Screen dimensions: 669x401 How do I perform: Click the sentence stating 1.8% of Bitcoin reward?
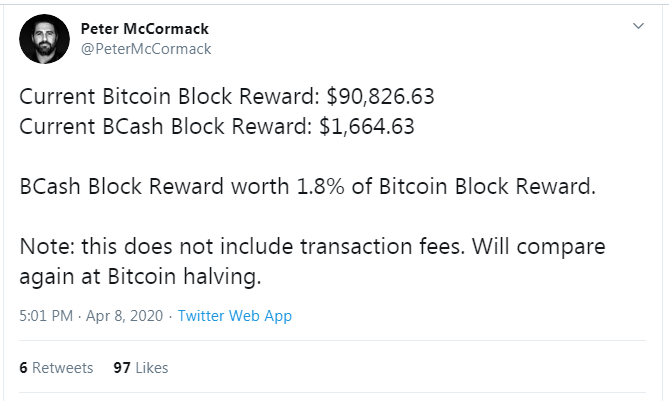pyautogui.click(x=307, y=187)
